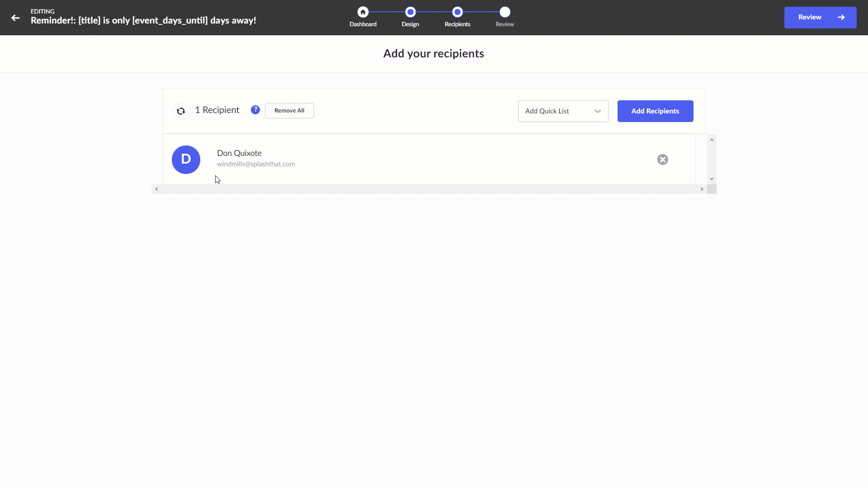
Task: Click Remove All button
Action: (x=289, y=111)
